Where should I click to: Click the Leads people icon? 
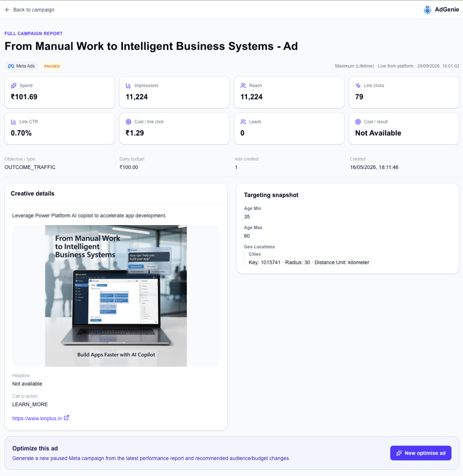[243, 122]
